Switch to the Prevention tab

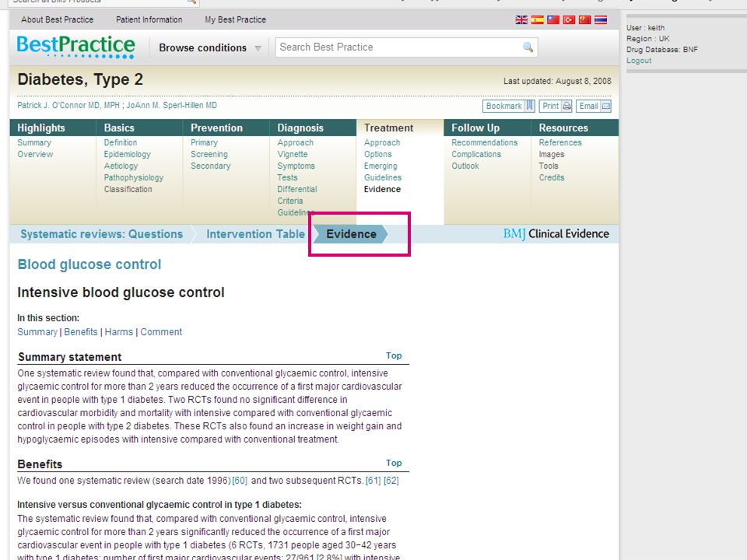click(x=226, y=128)
